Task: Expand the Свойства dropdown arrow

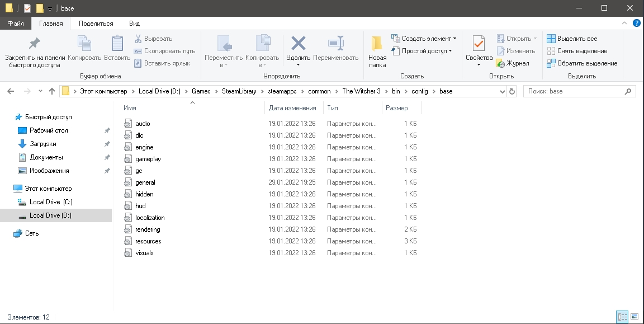Action: pos(479,65)
